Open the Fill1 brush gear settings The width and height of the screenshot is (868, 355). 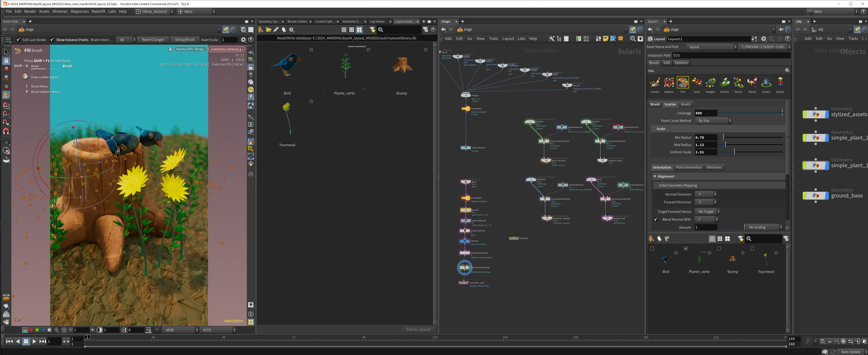(x=787, y=70)
